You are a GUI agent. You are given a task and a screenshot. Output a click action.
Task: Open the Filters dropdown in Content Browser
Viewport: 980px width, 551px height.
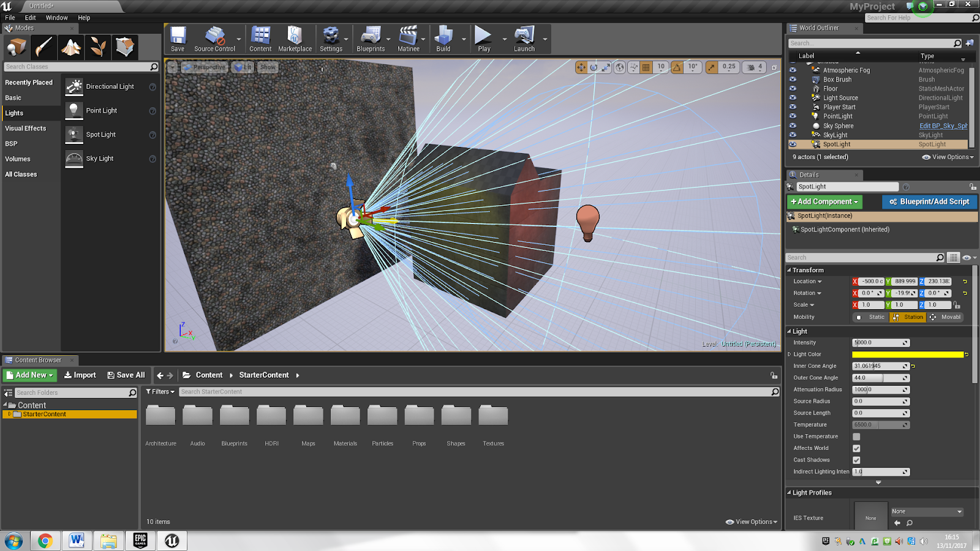160,392
